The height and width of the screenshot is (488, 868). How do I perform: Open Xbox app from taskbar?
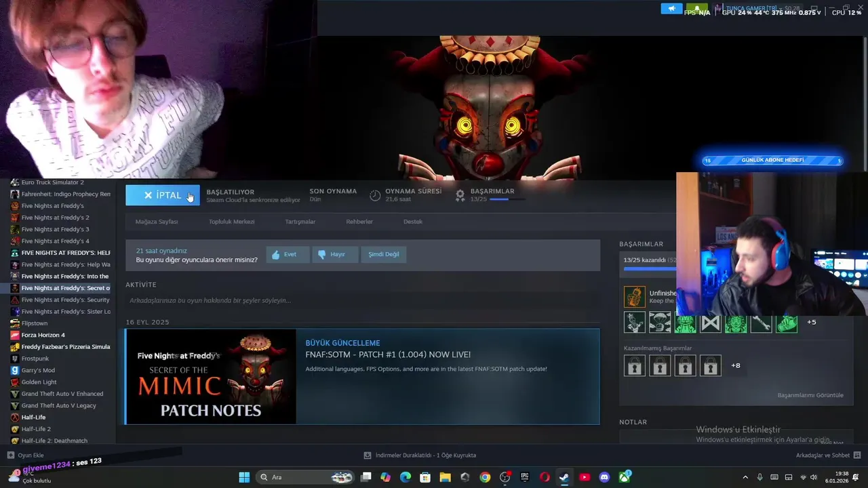625,477
